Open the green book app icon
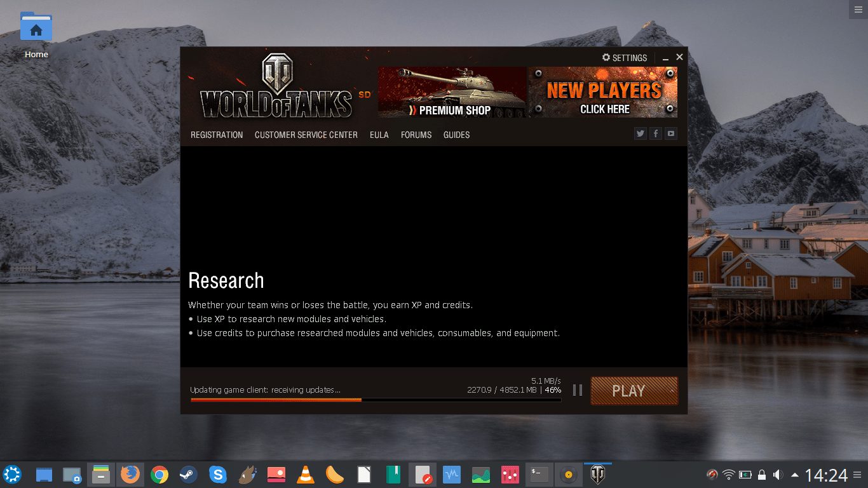This screenshot has width=868, height=488. pos(393,475)
